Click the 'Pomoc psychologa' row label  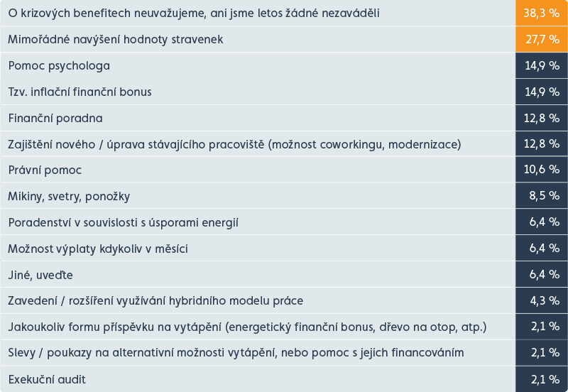click(59, 66)
